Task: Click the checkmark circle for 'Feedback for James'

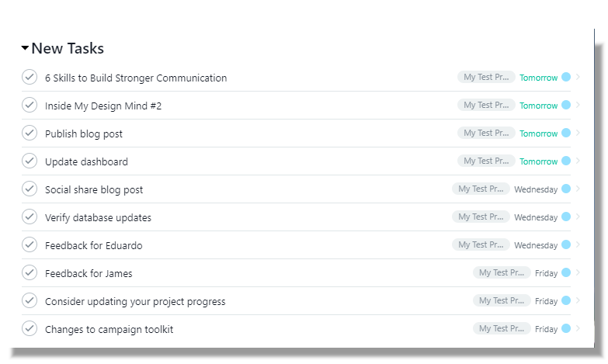Action: pyautogui.click(x=30, y=272)
